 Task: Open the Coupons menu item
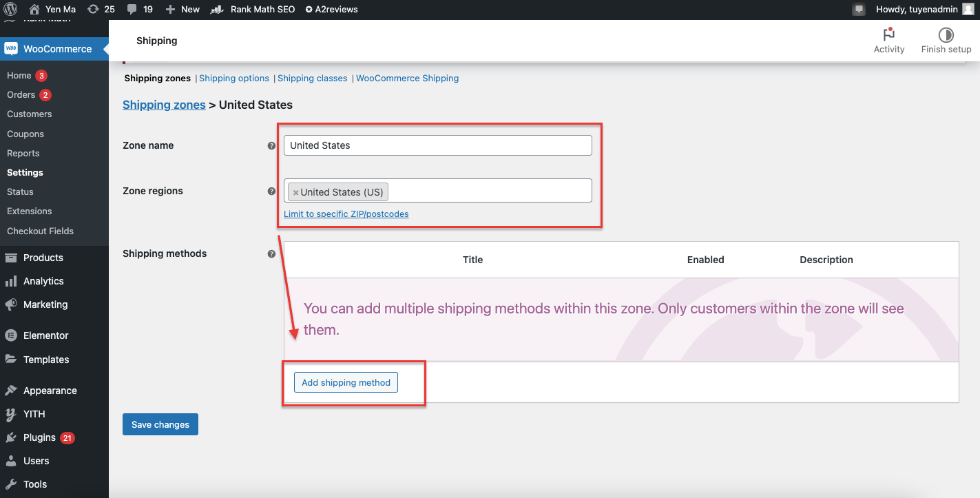25,134
